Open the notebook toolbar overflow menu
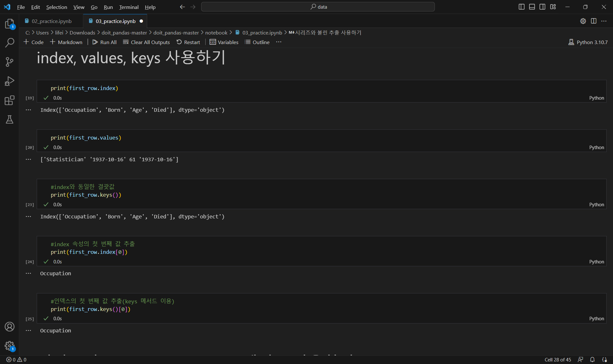This screenshot has width=613, height=364. (x=279, y=42)
